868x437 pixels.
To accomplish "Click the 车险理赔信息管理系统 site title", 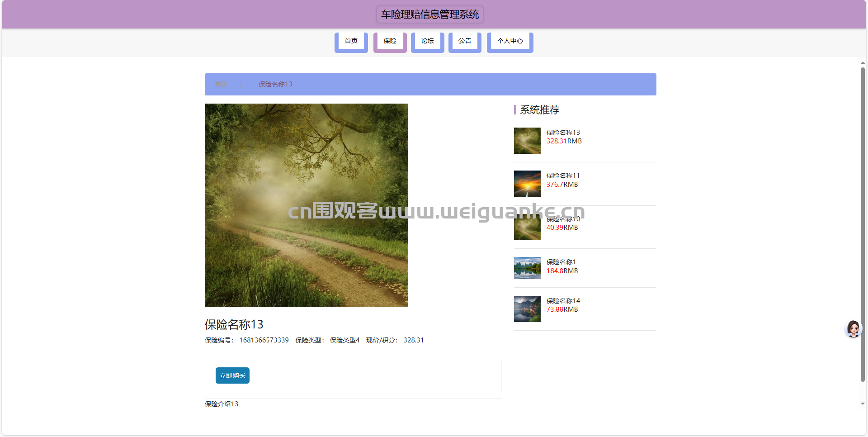I will pyautogui.click(x=430, y=14).
